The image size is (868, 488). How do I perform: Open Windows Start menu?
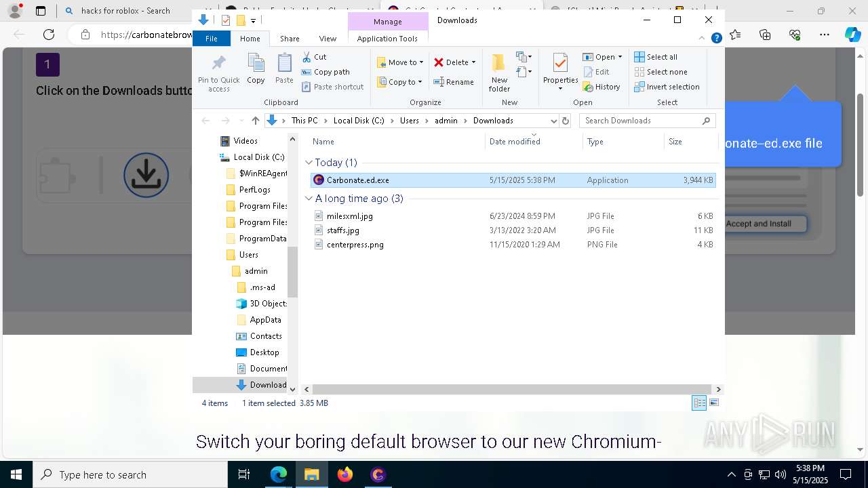pos(16,474)
